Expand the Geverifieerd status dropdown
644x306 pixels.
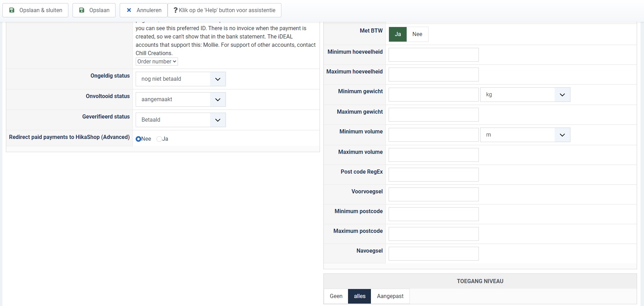click(x=180, y=120)
